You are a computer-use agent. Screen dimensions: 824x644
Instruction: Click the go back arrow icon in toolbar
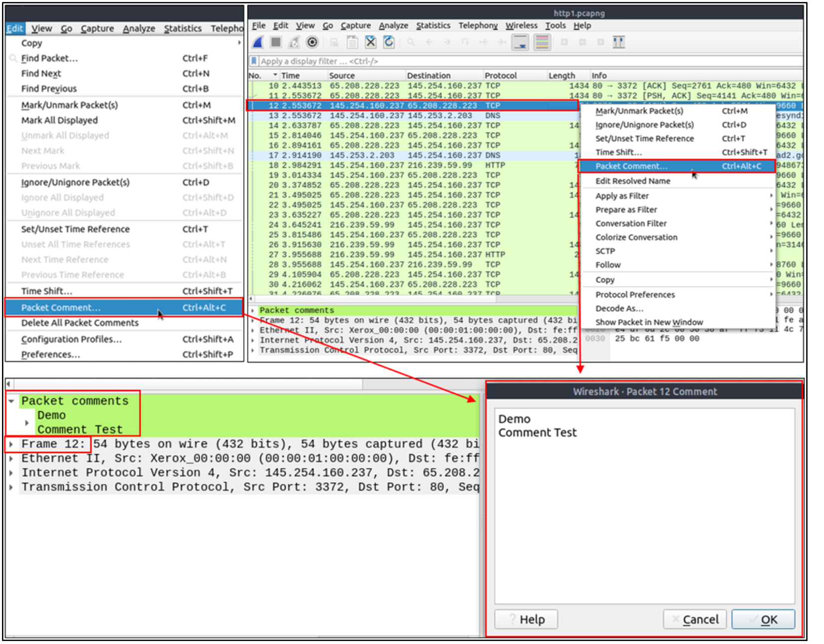(x=429, y=42)
